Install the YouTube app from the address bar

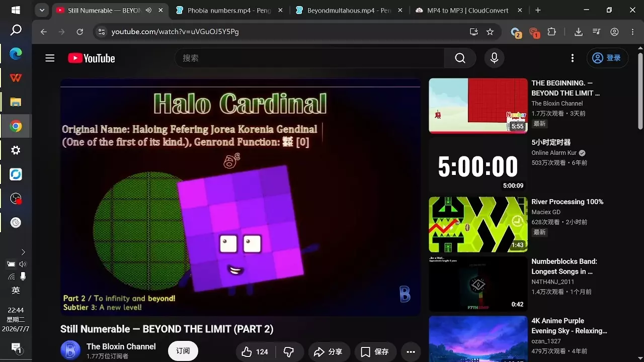(473, 32)
